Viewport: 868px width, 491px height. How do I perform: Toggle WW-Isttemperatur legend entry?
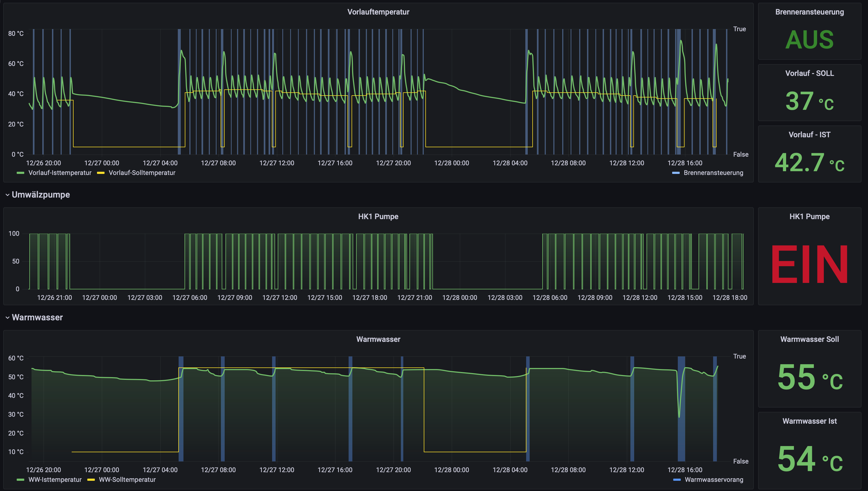pos(55,479)
